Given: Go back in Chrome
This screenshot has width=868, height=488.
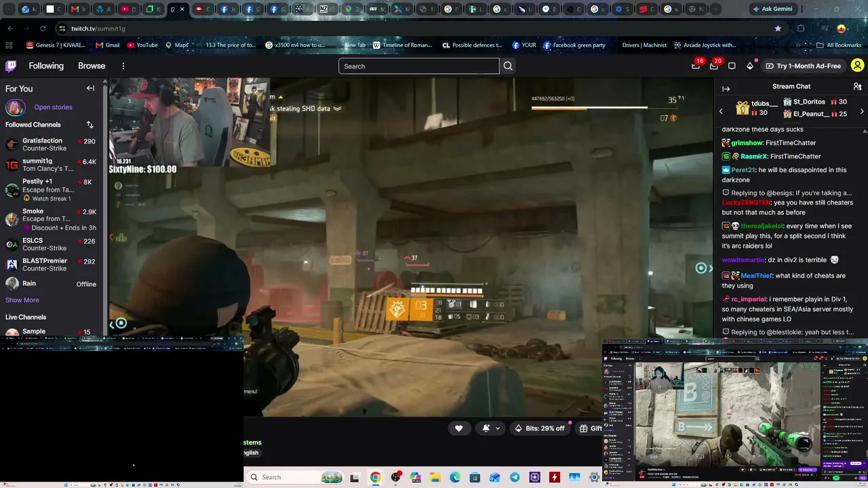Looking at the screenshot, I should click(x=10, y=28).
